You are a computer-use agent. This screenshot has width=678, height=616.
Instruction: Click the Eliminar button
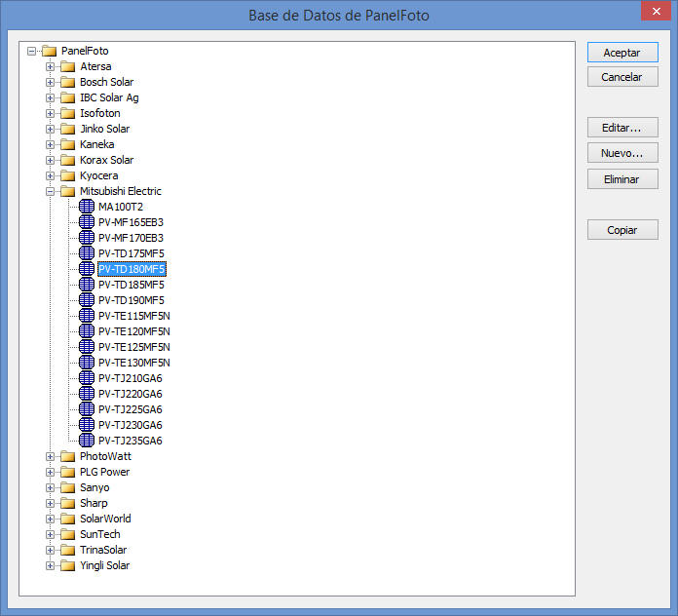click(x=622, y=178)
